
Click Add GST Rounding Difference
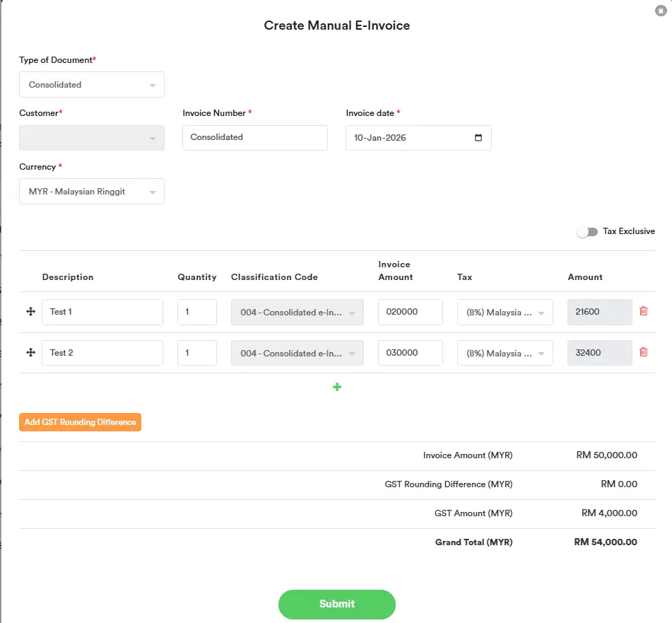80,422
